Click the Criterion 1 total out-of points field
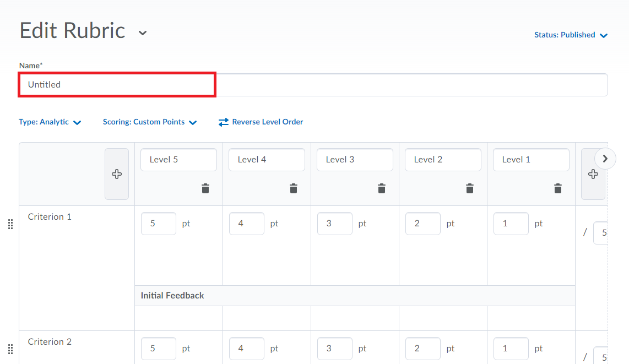This screenshot has height=364, width=629. coord(601,233)
